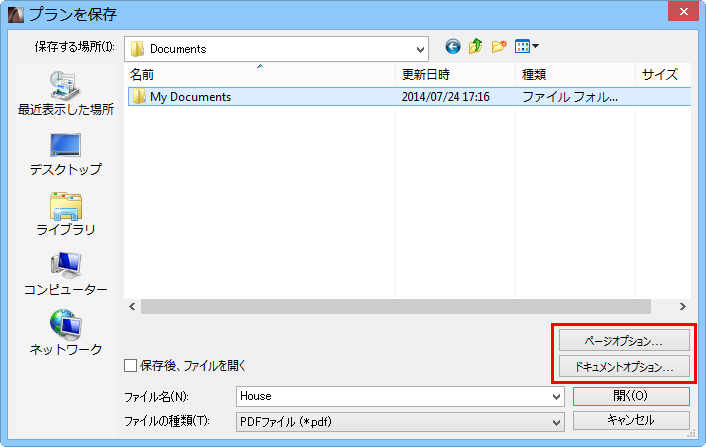This screenshot has width=706, height=447.
Task: Click the キャンセル button
Action: click(631, 420)
